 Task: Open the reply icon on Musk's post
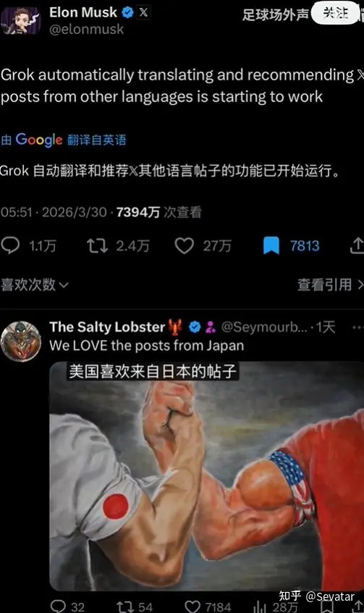10,245
